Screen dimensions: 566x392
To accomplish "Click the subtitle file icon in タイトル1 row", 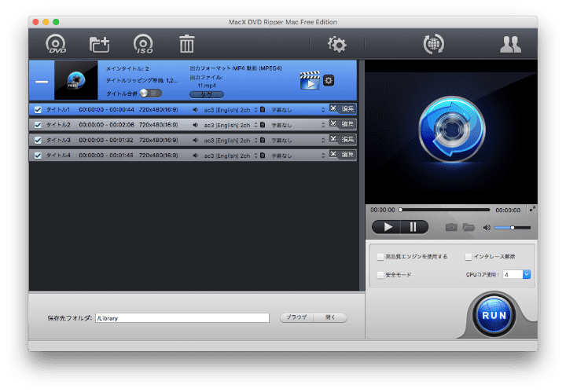I will click(x=263, y=110).
